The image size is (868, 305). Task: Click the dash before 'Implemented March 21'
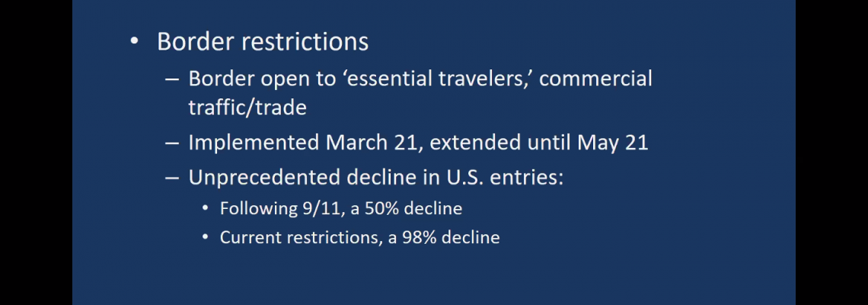(x=172, y=143)
